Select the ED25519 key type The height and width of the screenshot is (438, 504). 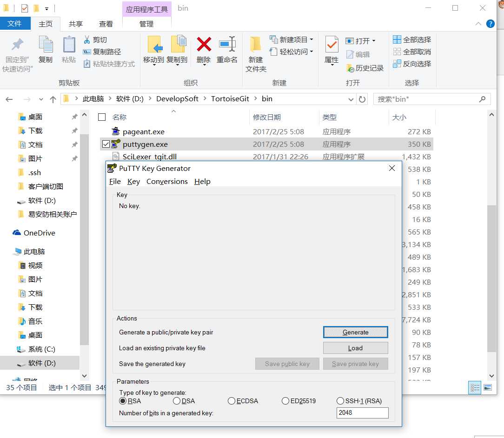coord(285,401)
